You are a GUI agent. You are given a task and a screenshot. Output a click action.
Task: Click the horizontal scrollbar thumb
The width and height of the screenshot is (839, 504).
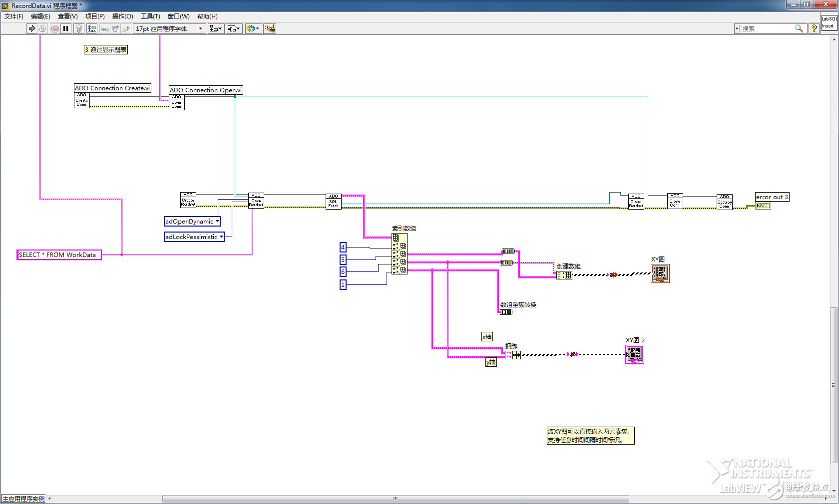[396, 499]
